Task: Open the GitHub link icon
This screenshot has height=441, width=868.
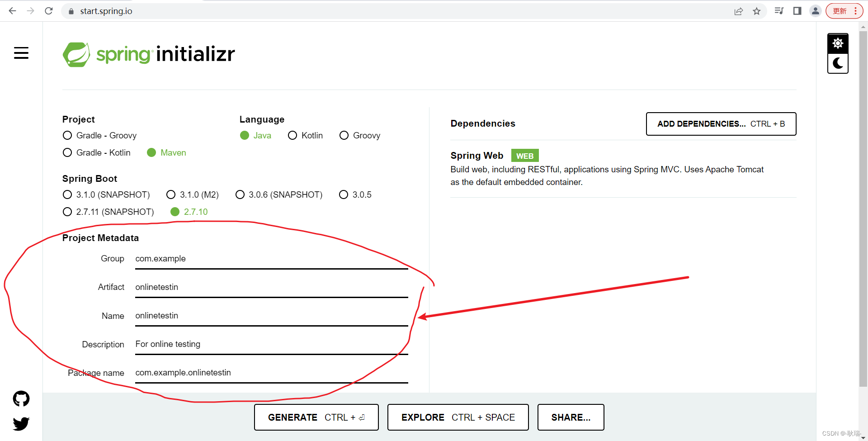Action: [x=21, y=398]
